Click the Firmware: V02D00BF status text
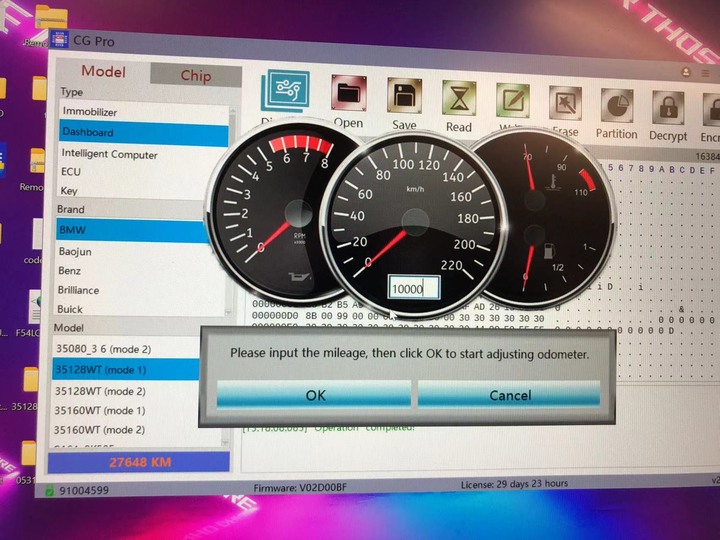The width and height of the screenshot is (720, 540). pyautogui.click(x=300, y=488)
